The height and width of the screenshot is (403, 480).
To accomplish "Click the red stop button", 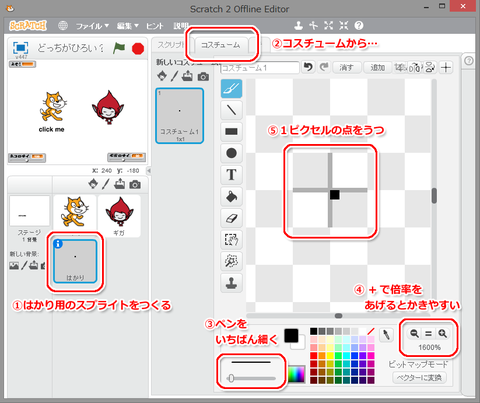I will (x=138, y=49).
